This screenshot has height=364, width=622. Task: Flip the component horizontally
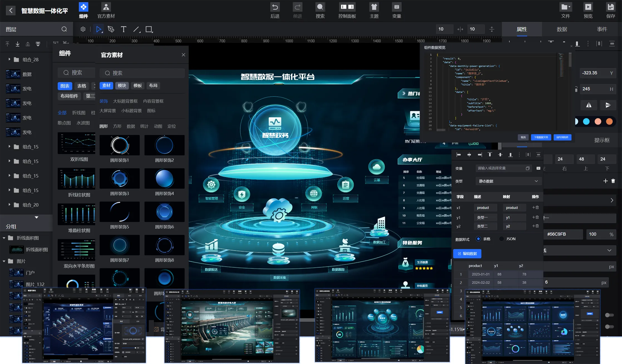point(589,105)
